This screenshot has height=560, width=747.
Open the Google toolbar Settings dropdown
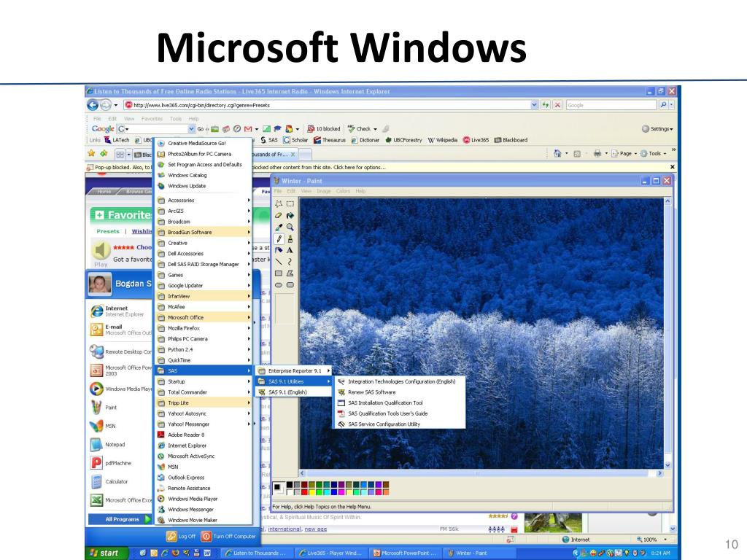coord(657,128)
